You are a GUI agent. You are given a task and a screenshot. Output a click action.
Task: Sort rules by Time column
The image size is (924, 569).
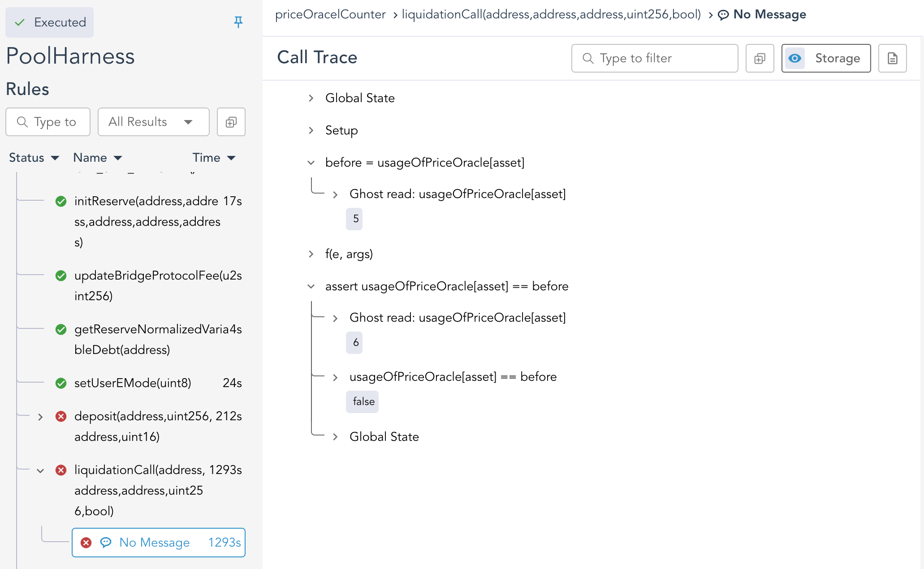(x=214, y=158)
